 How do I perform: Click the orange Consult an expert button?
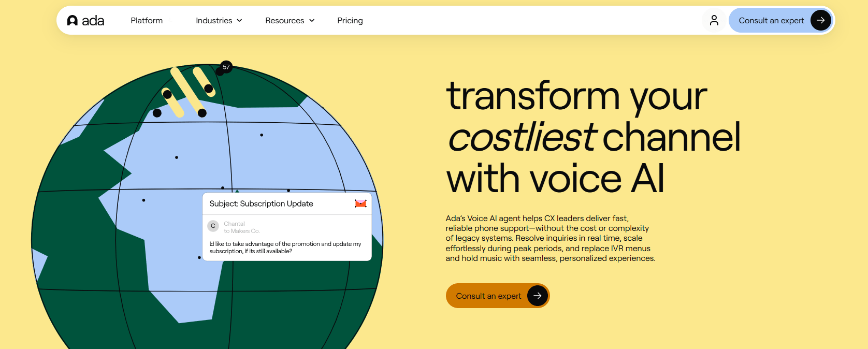point(498,296)
